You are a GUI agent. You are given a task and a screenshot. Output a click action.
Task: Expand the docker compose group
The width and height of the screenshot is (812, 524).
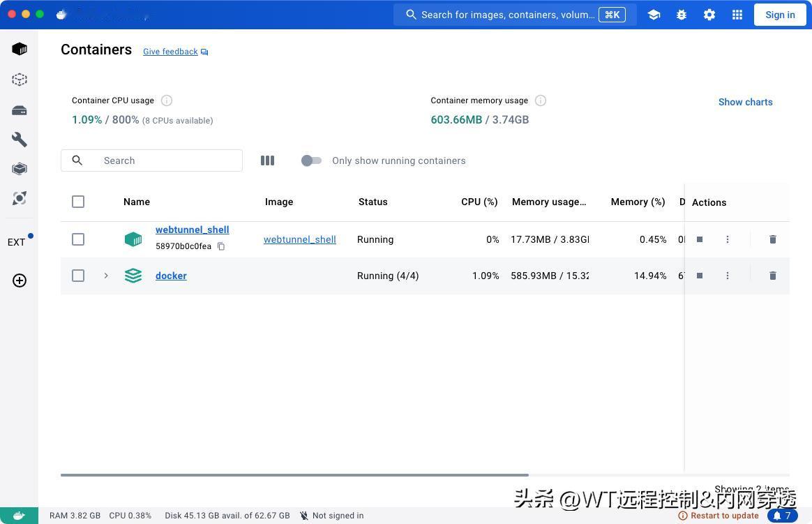click(105, 276)
